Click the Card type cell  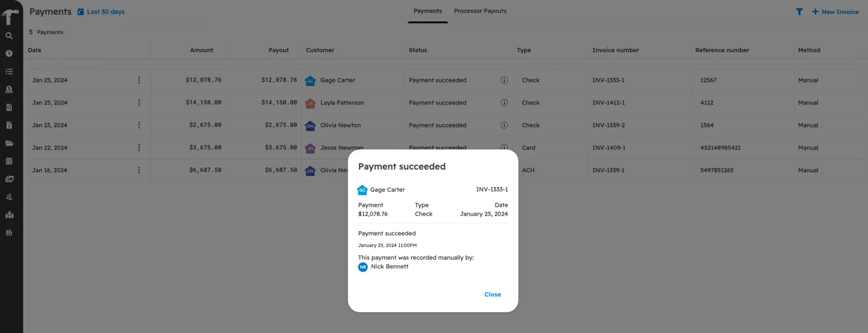(x=528, y=148)
